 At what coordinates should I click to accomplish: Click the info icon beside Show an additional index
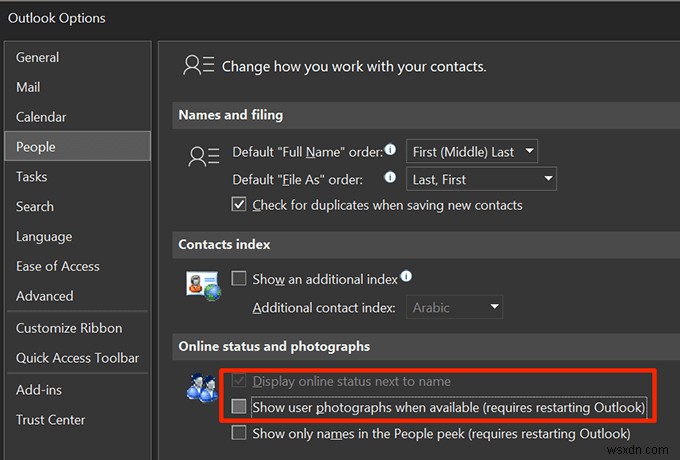coord(406,276)
